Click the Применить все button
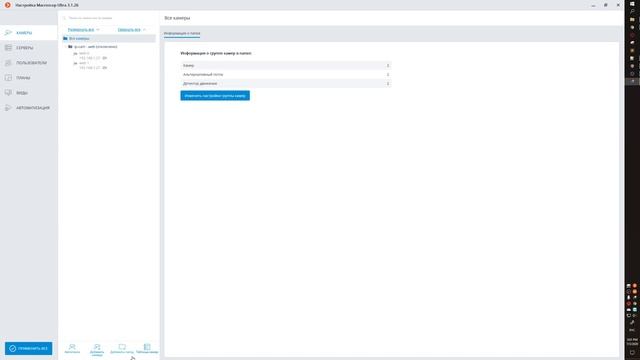The width and height of the screenshot is (640, 360). point(29,348)
